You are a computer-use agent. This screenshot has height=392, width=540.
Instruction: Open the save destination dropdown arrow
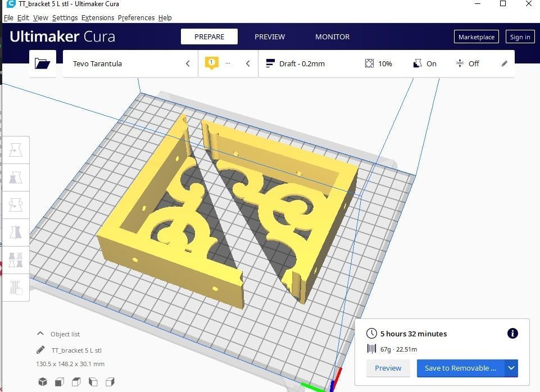[511, 368]
